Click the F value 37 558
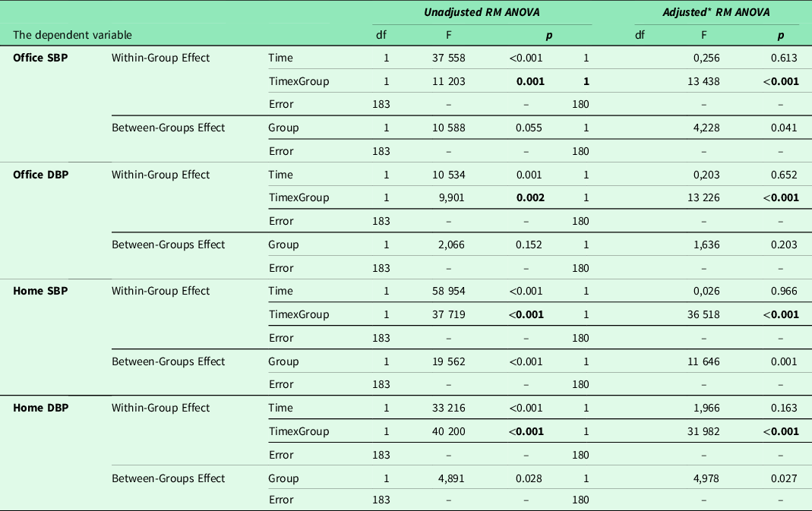Image resolution: width=812 pixels, height=511 pixels. (448, 58)
